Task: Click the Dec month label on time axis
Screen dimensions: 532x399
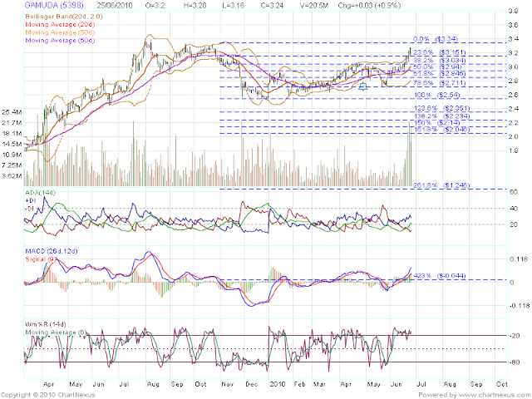Action: click(252, 384)
